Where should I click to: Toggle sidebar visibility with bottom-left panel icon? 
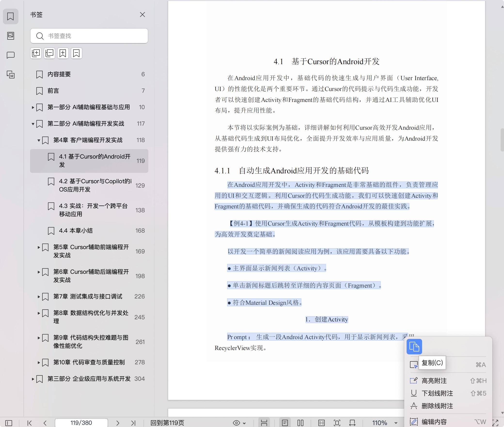point(8,423)
